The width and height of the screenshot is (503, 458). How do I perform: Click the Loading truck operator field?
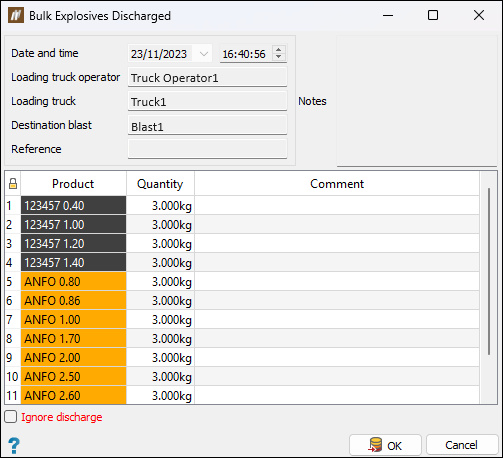click(x=207, y=77)
